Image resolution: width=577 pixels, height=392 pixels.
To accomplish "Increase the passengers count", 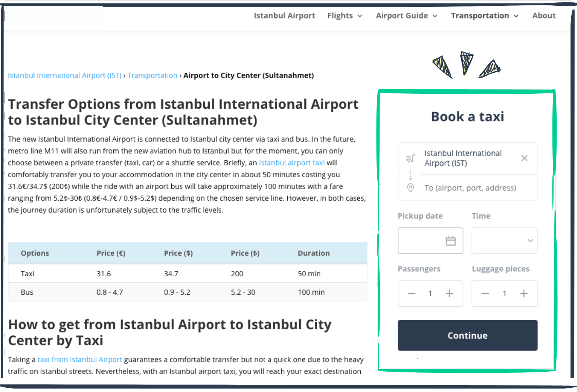I will click(x=449, y=294).
